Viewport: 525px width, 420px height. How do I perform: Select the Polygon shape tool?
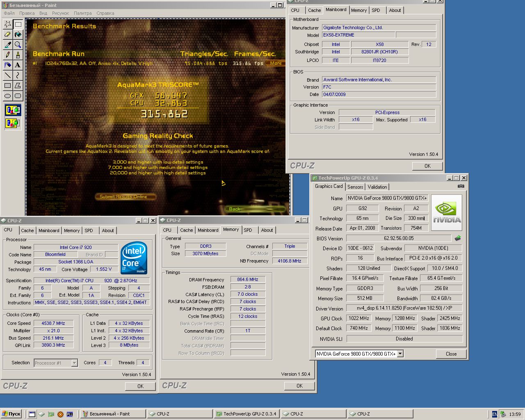coord(18,86)
